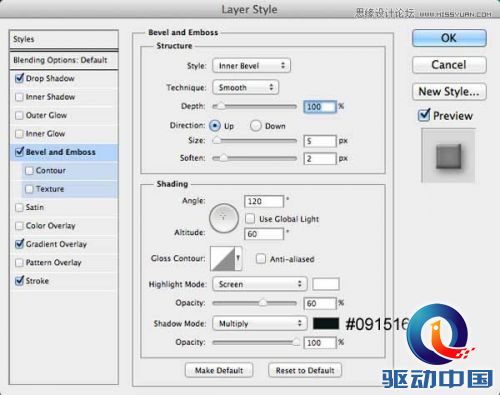
Task: Toggle the Gradient Overlay checkbox
Action: 19,244
